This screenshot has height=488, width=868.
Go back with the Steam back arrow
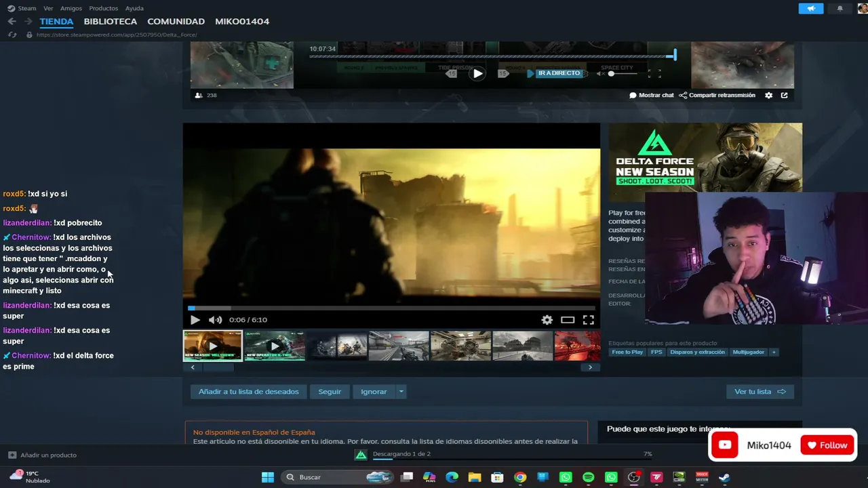[x=12, y=22]
